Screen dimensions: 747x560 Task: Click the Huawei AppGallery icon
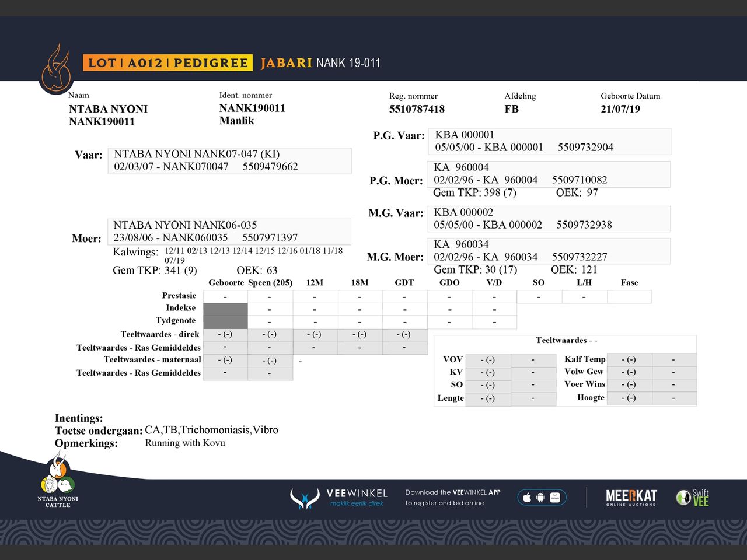click(x=555, y=498)
